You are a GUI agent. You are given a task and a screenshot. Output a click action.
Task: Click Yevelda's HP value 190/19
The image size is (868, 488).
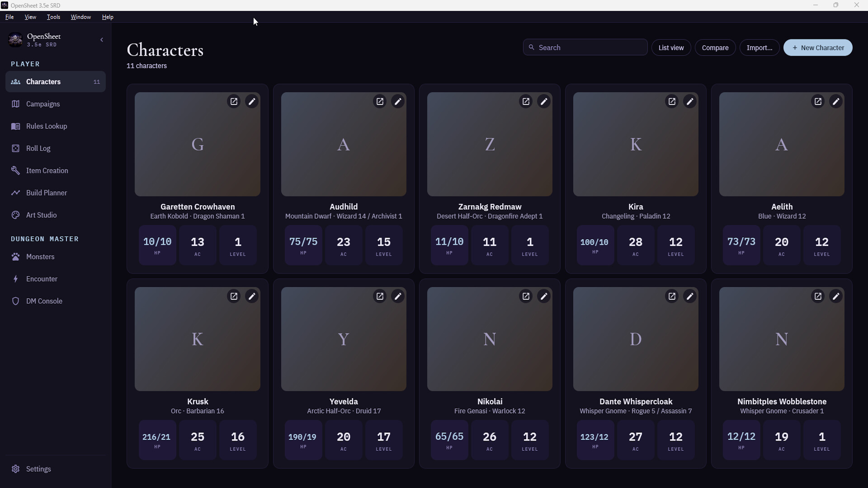[x=302, y=437]
